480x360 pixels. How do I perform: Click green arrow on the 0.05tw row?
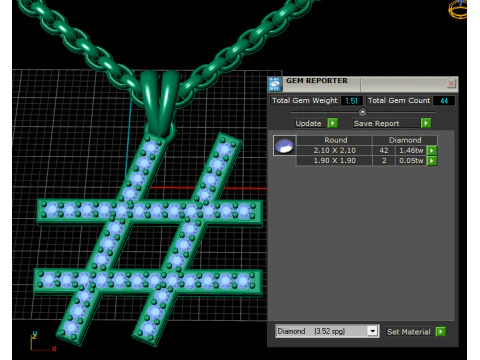432,161
